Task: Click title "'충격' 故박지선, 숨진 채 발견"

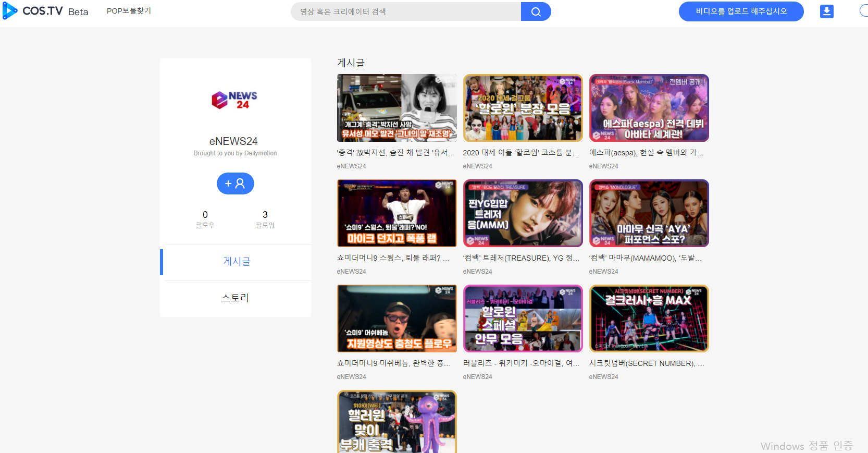Action: 396,153
